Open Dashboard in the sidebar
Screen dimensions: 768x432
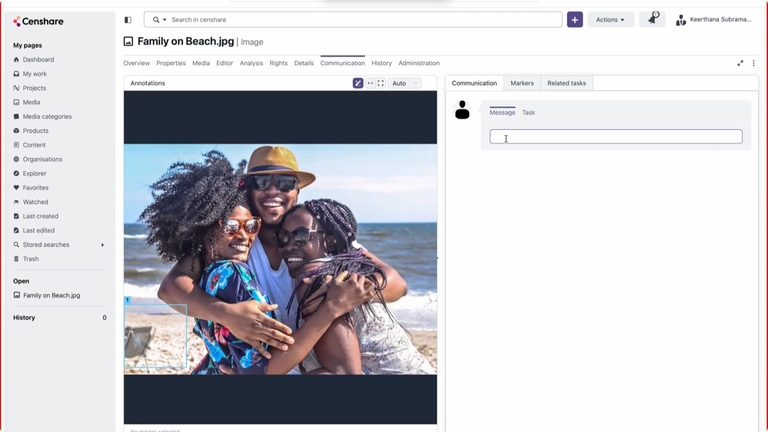[38, 60]
